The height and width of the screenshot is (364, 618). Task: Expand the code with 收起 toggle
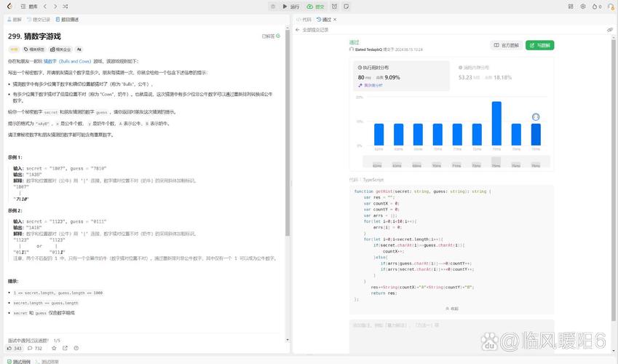tap(452, 309)
